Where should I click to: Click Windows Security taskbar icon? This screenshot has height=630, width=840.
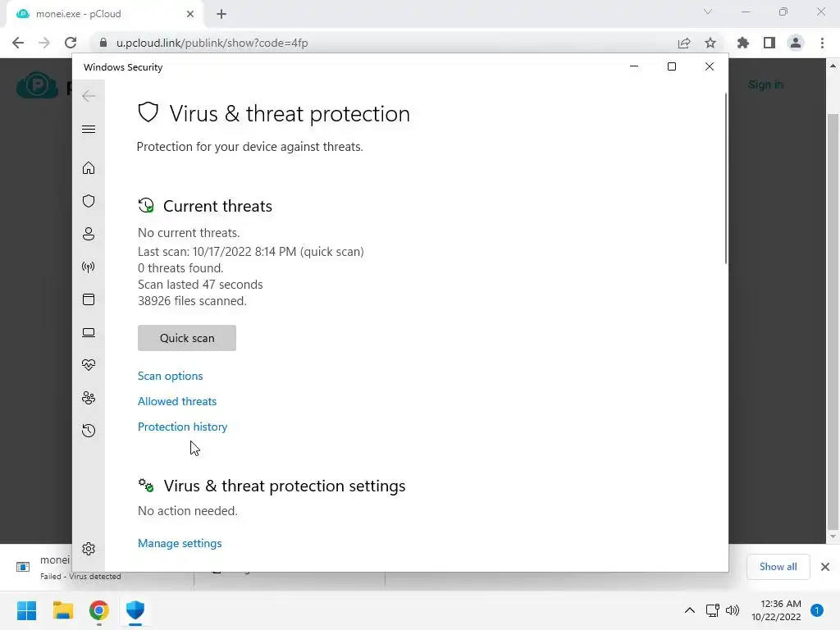[x=135, y=610]
